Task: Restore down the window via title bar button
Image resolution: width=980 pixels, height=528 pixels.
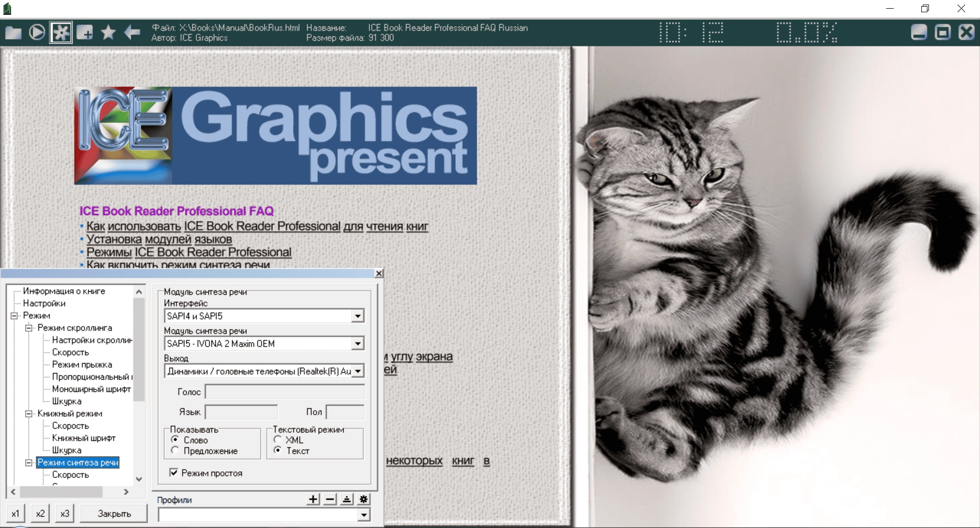Action: click(x=925, y=9)
